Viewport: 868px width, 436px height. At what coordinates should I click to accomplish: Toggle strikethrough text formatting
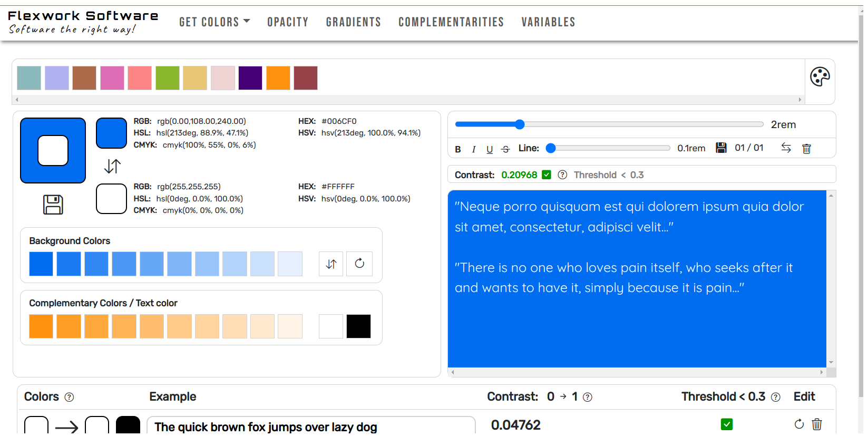click(505, 149)
